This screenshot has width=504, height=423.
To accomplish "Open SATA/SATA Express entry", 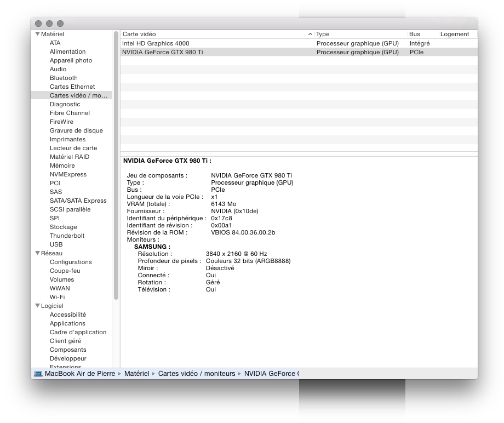I will click(78, 201).
